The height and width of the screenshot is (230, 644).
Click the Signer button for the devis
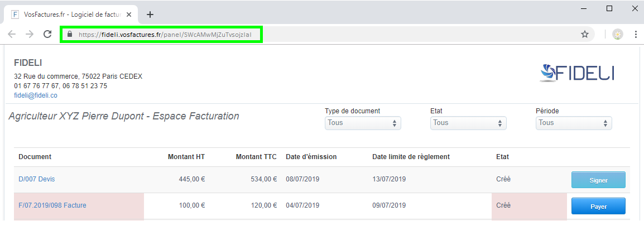(x=598, y=180)
